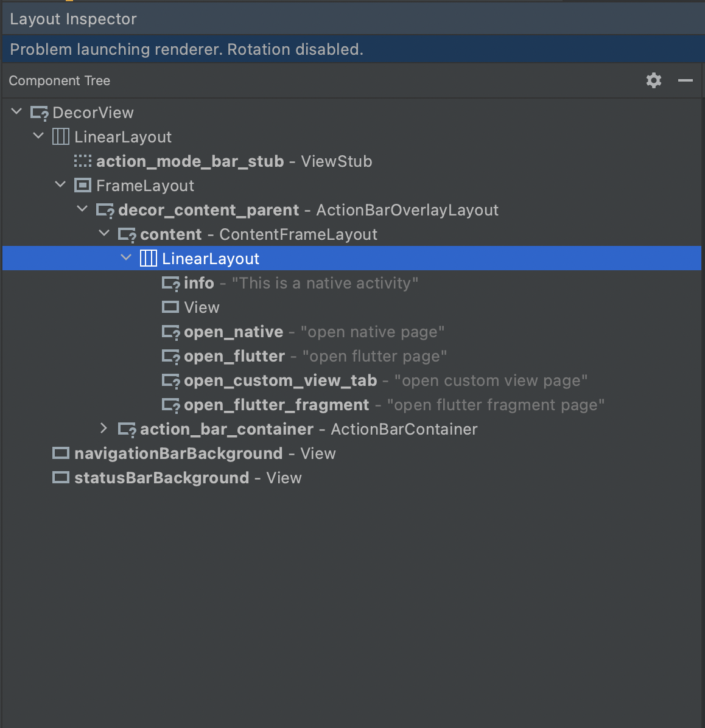Click the LinearLayout icon next to DecorView's child

[61, 136]
